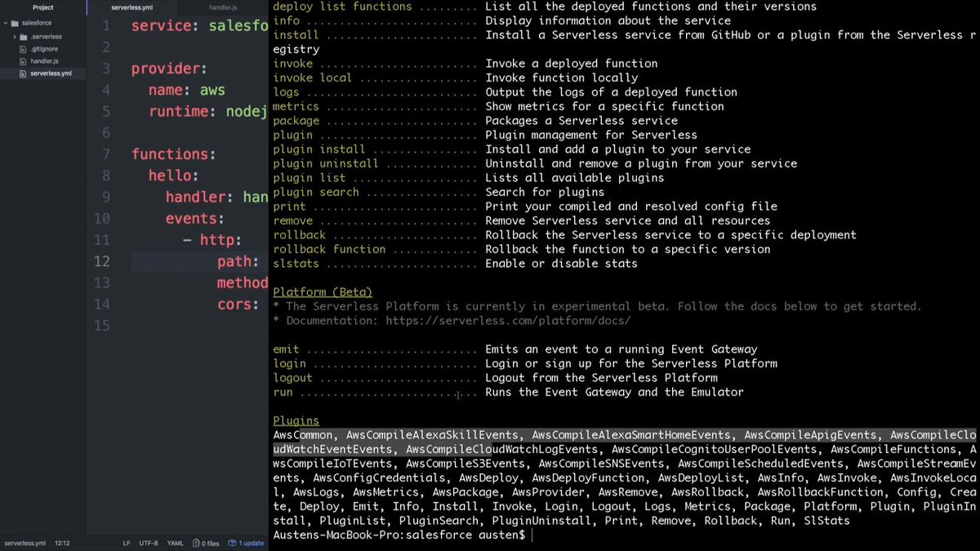Click the 'plugin search' command in terminal
The image size is (980, 551).
click(x=315, y=192)
